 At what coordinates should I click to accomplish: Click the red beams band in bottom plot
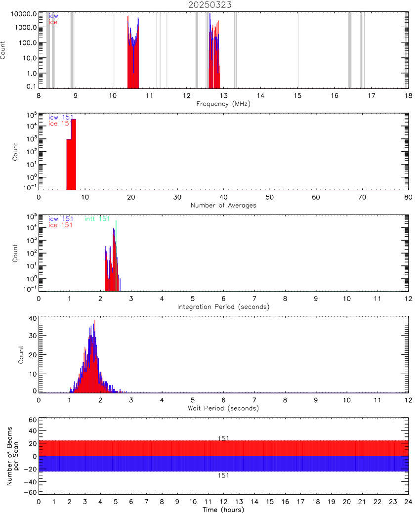click(x=223, y=448)
